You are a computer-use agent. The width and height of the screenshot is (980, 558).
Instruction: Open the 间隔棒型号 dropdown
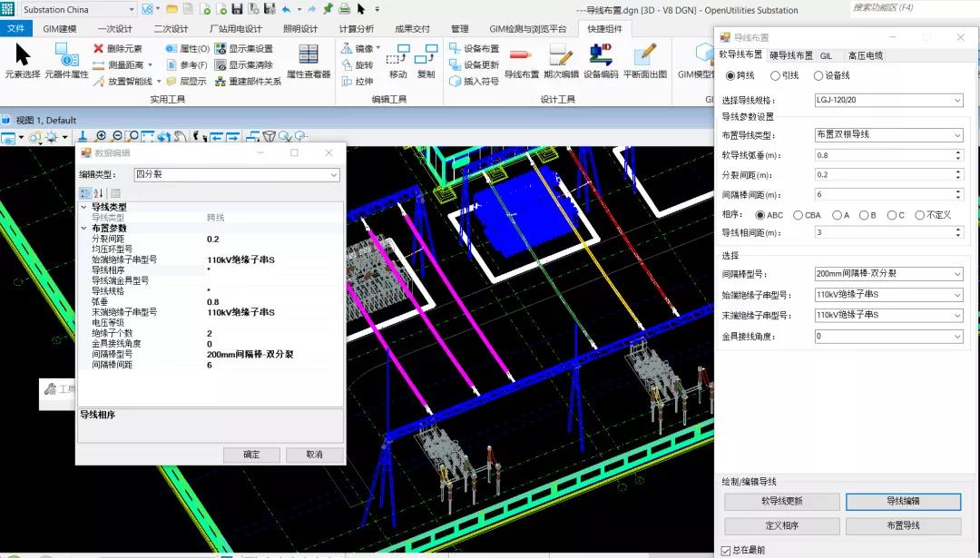coord(888,274)
